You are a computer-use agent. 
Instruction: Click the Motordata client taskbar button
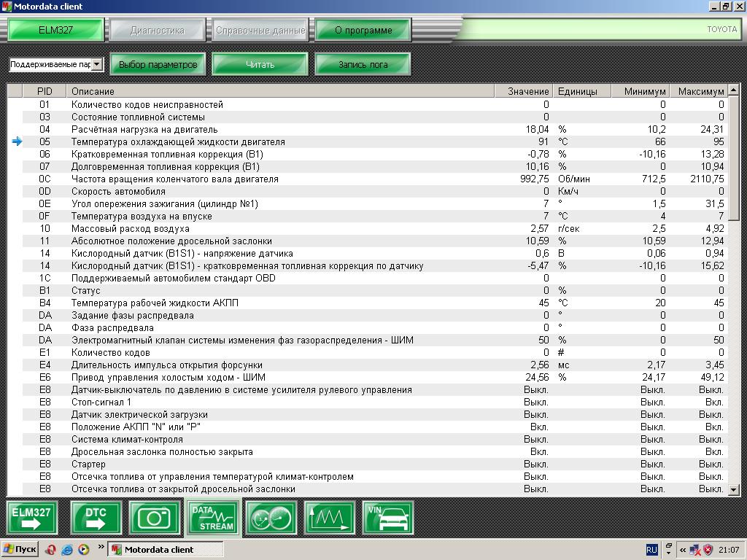tap(166, 550)
